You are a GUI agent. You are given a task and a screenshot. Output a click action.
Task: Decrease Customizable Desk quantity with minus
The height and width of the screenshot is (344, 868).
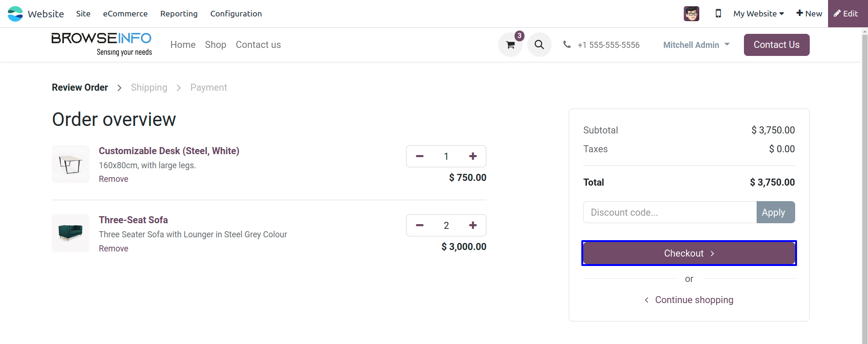coord(420,156)
